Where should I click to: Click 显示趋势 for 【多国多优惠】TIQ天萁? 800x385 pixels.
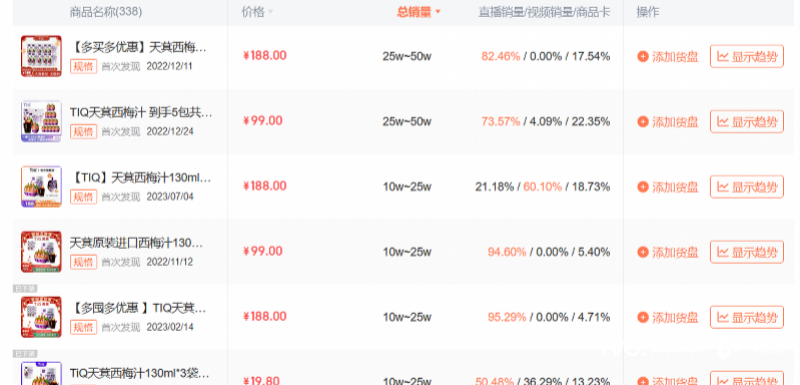[x=747, y=317]
